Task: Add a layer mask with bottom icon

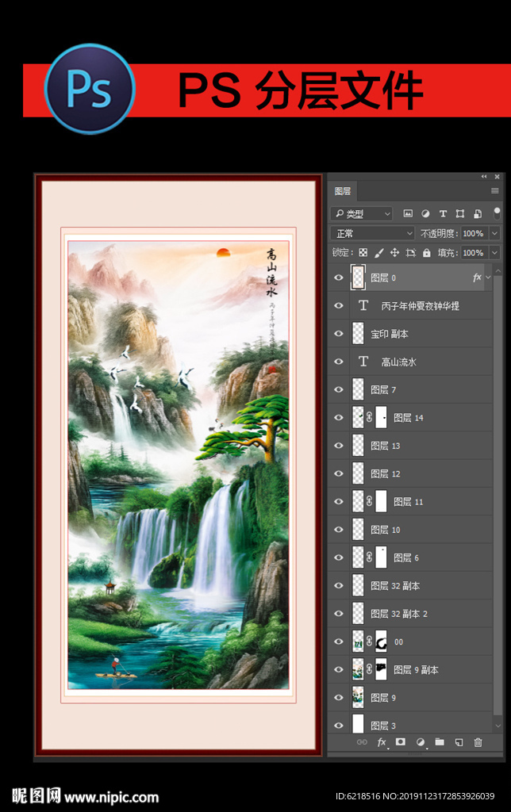Action: (400, 741)
